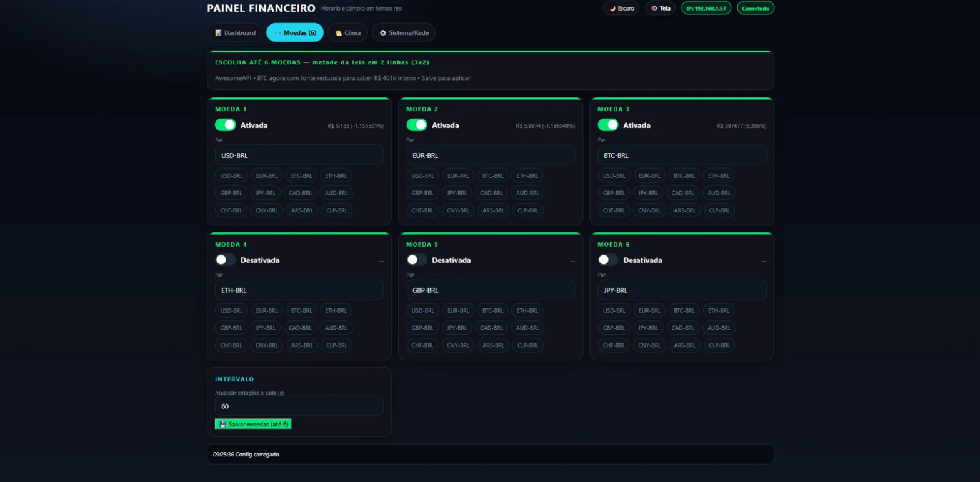Open the Sistema/Rede tab
Image resolution: width=980 pixels, height=482 pixels.
tap(404, 32)
